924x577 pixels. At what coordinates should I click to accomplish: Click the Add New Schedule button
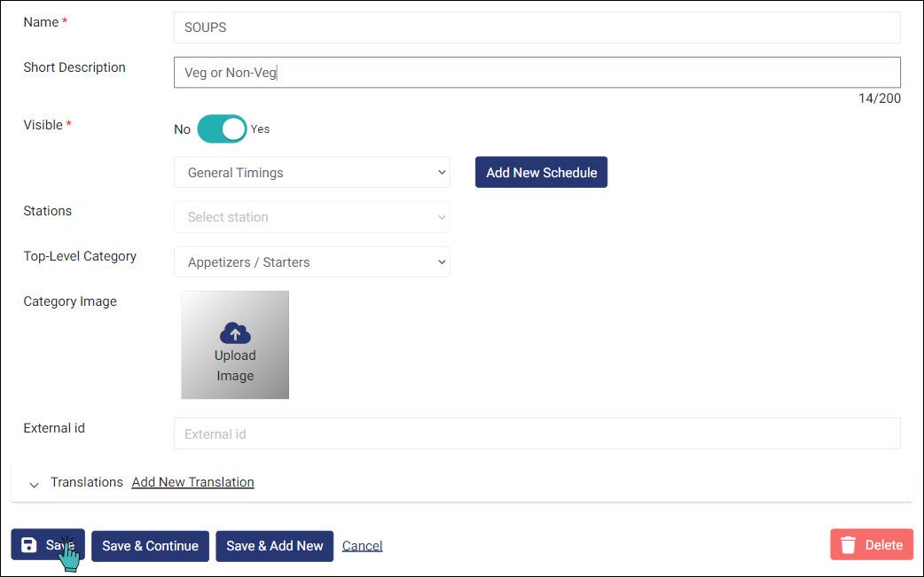[x=541, y=173]
